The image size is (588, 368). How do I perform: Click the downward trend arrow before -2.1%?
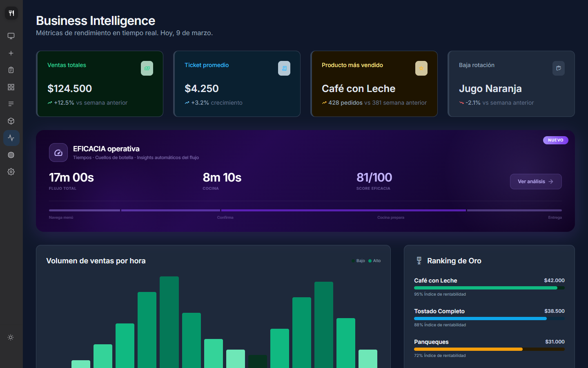(461, 103)
